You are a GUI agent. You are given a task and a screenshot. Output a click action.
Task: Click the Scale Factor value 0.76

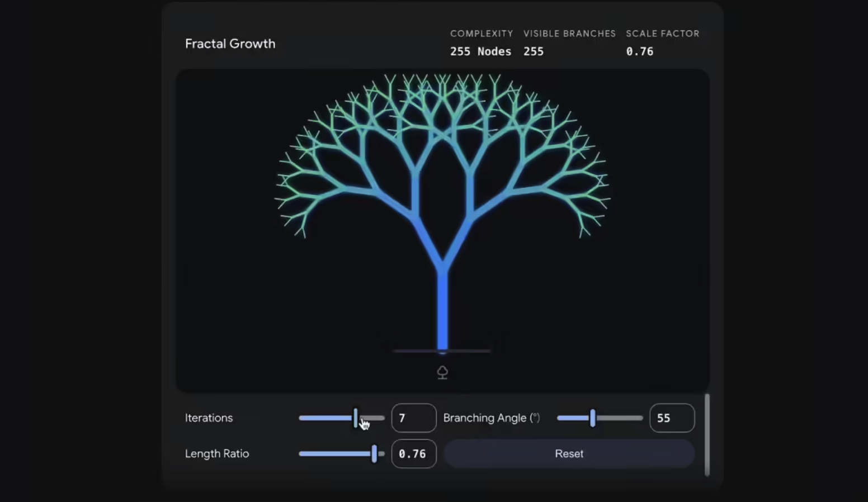pos(640,51)
